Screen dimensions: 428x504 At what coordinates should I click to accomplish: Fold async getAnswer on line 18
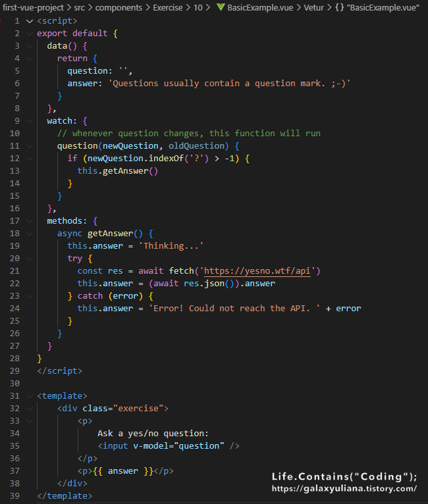30,234
